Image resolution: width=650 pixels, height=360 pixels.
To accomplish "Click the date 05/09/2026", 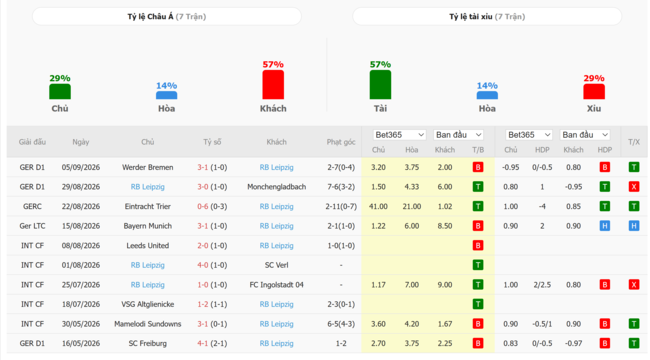I will [x=81, y=167].
